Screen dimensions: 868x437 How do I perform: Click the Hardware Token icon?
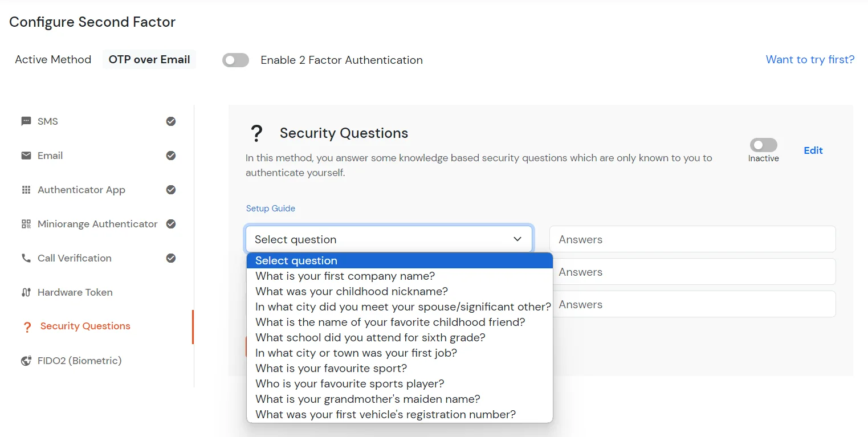point(26,292)
